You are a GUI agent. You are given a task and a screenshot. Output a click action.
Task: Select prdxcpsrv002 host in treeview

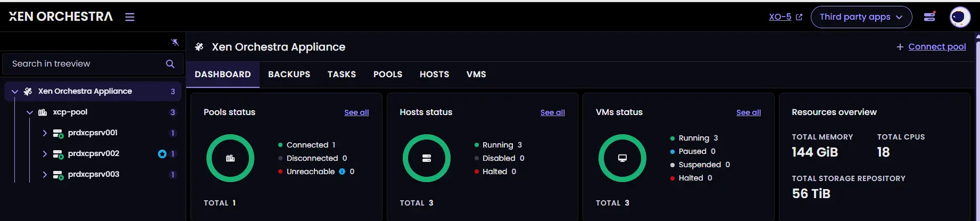94,153
